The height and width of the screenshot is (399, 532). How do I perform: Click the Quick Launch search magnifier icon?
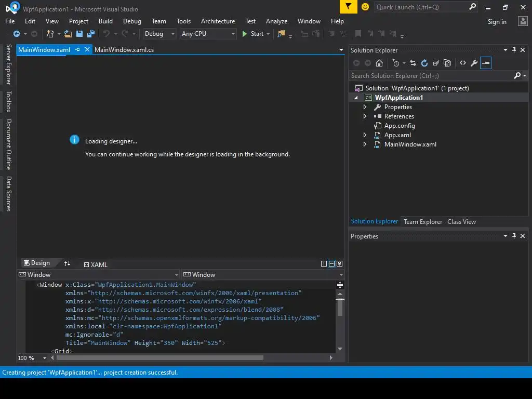point(472,7)
